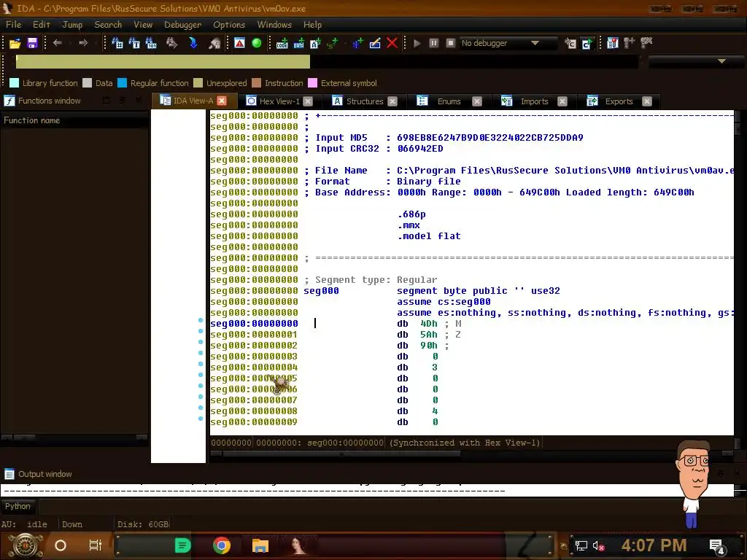This screenshot has height=560, width=747.
Task: Click the add tracing plus icon
Action: coord(630,43)
